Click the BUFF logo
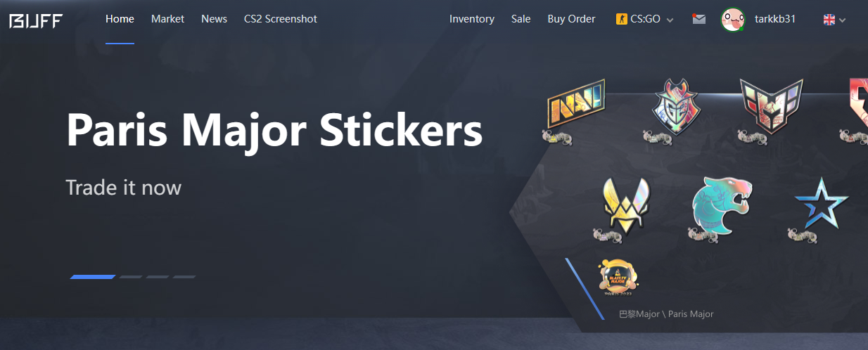The width and height of the screenshot is (868, 350). (x=36, y=20)
